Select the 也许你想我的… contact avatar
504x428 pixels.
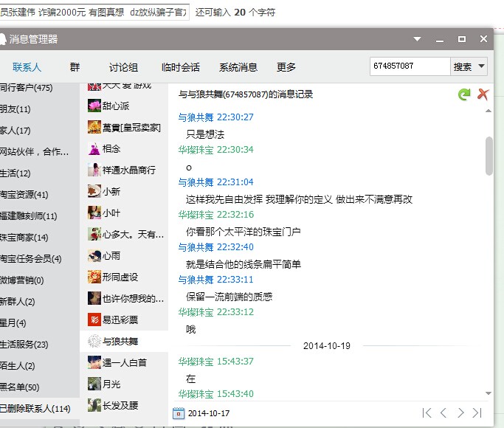94,299
